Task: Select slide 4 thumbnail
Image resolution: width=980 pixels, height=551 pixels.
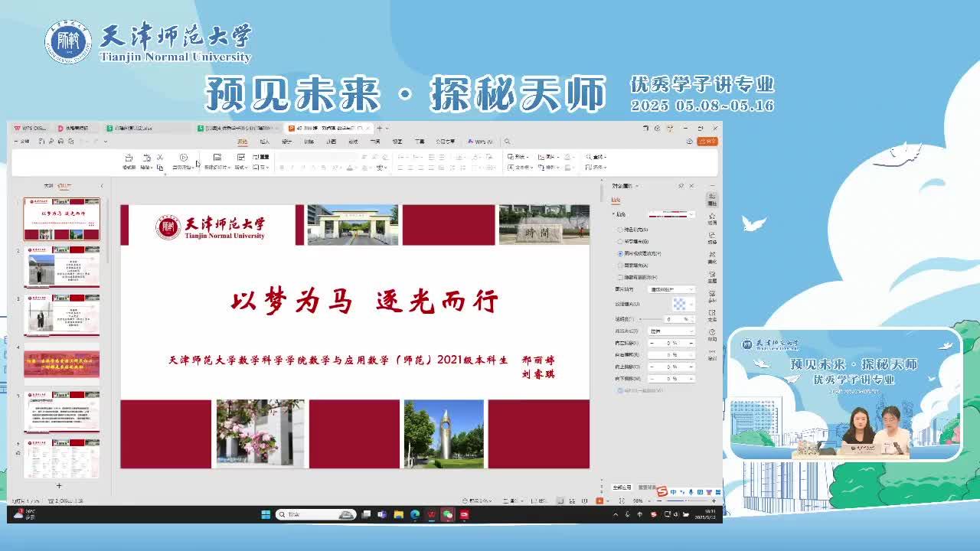Action: (x=61, y=364)
